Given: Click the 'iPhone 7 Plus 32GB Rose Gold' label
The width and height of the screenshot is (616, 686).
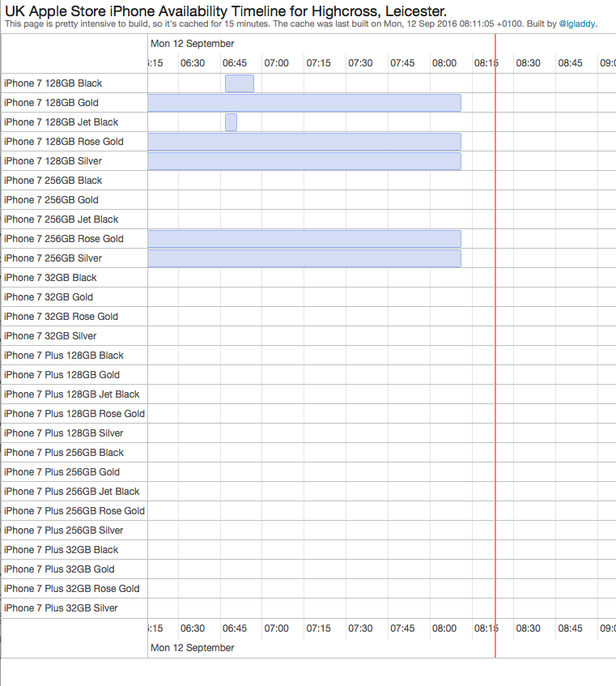Looking at the screenshot, I should 72,589.
